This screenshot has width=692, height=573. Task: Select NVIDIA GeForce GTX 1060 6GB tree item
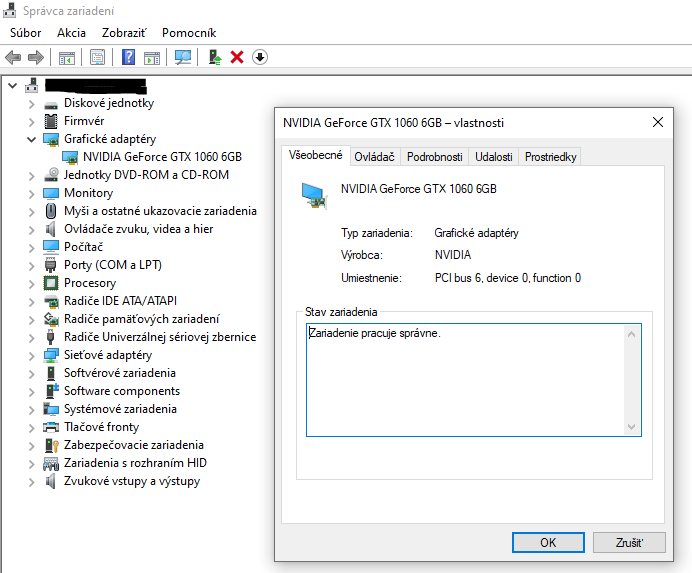162,157
